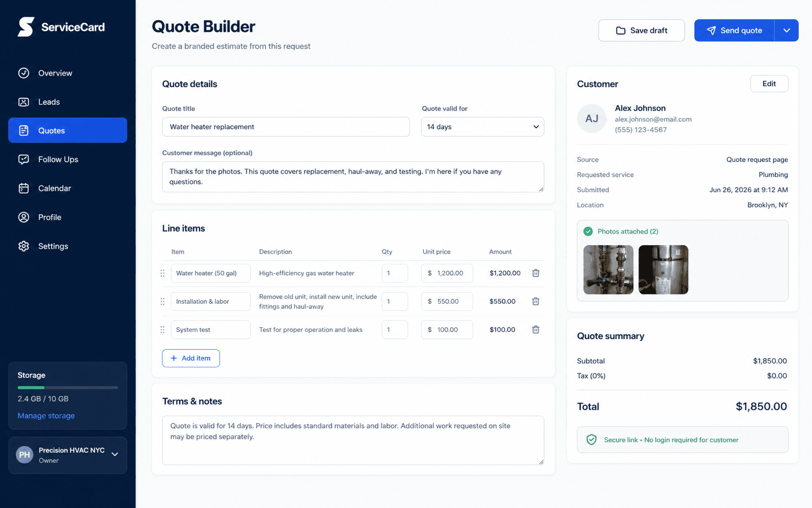Click High-efficiency gas water heater description
The height and width of the screenshot is (508, 812).
[307, 273]
